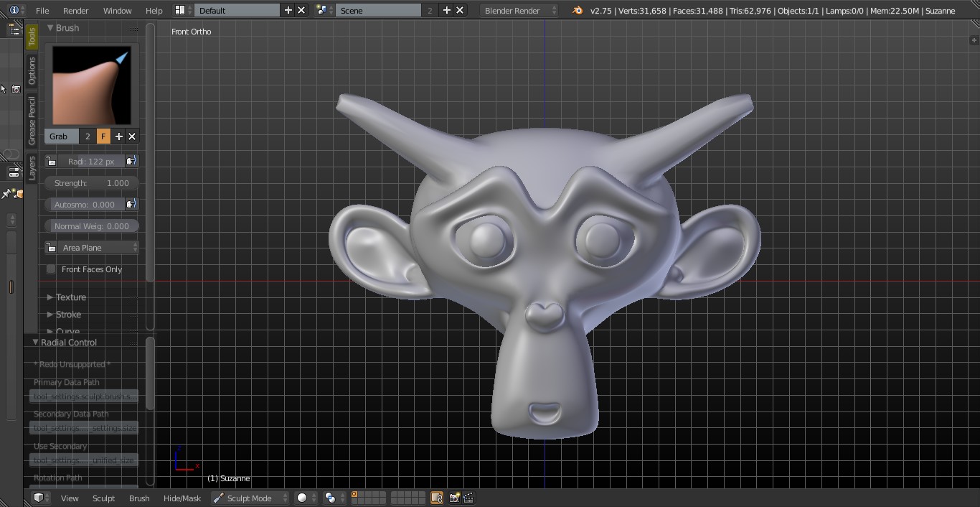
Task: Click the properties editor type icon on left
Action: [13, 172]
